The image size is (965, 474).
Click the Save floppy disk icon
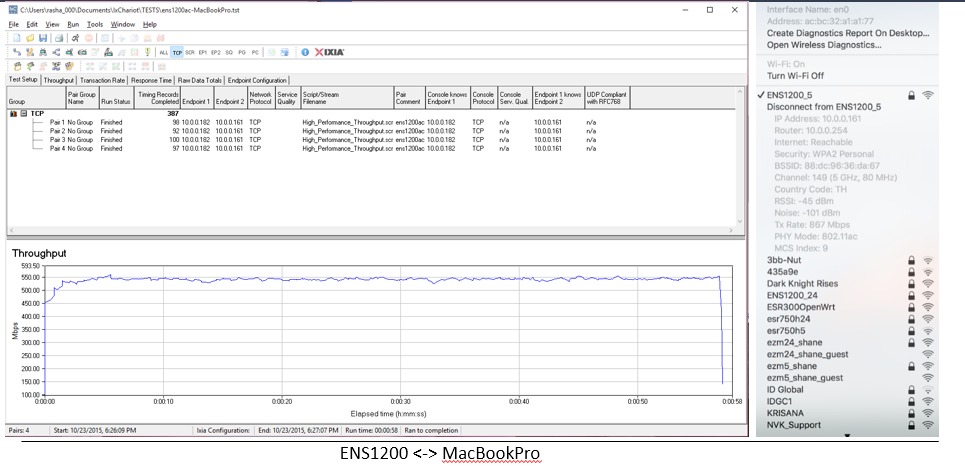42,38
